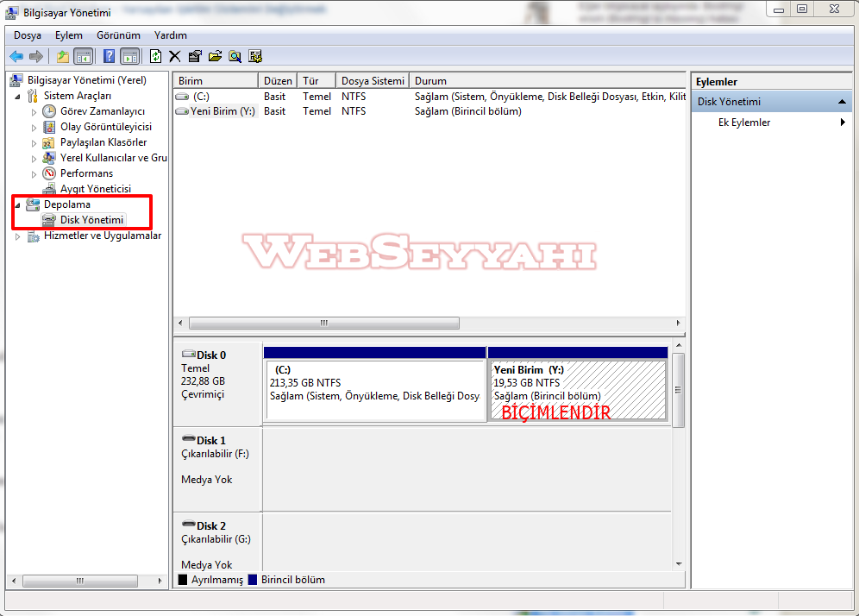The height and width of the screenshot is (616, 859).
Task: Click the Bilgisayar Yönetimi (Yerel) root icon
Action: tap(16, 80)
